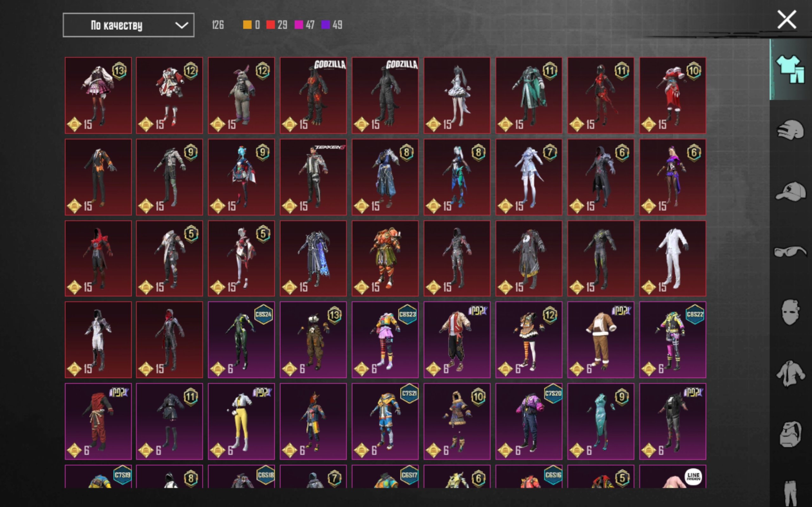Filter by pink quality swatch showing 47
Viewport: 812px width, 507px height.
point(298,25)
